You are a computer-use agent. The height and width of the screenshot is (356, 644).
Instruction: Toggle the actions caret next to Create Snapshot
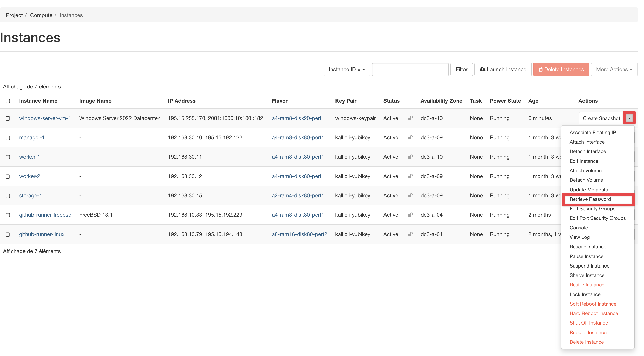click(629, 118)
